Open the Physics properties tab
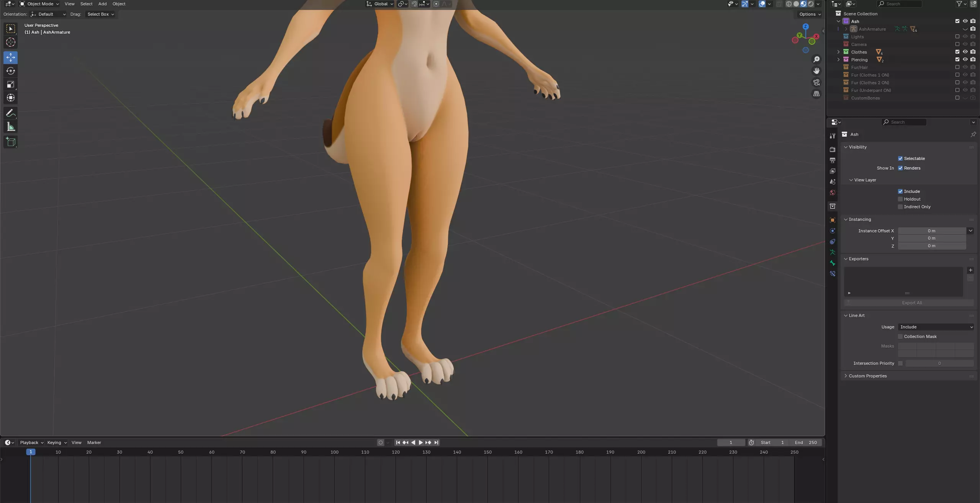The width and height of the screenshot is (980, 503). pos(832,231)
